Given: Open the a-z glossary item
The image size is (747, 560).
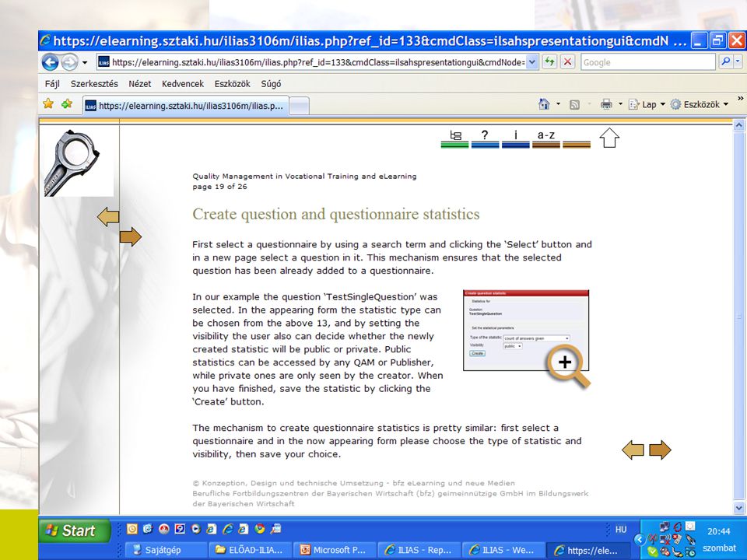Looking at the screenshot, I should click(546, 138).
